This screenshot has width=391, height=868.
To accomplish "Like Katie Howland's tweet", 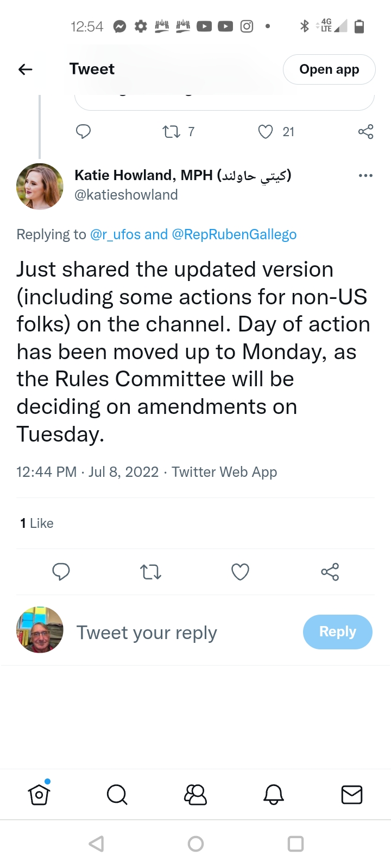I will [x=240, y=572].
